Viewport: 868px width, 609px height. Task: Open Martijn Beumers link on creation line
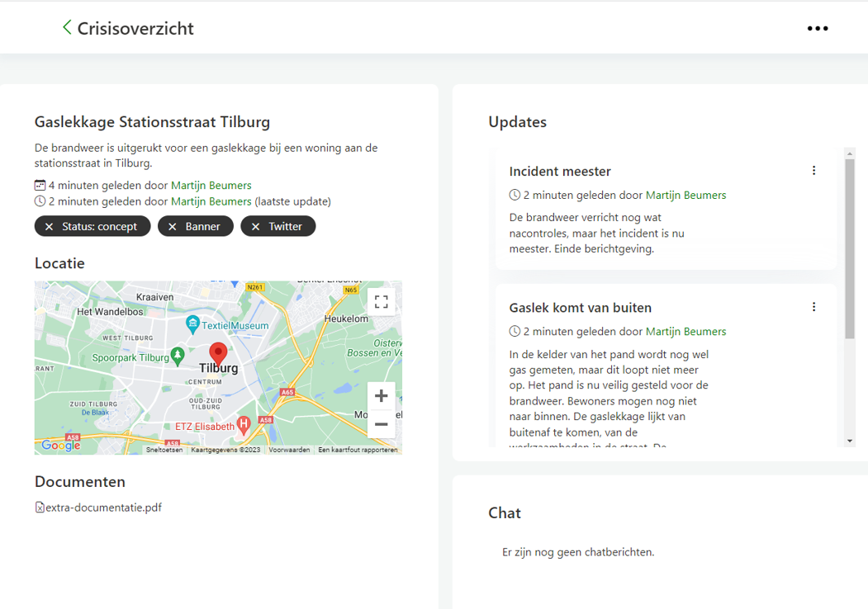click(211, 186)
